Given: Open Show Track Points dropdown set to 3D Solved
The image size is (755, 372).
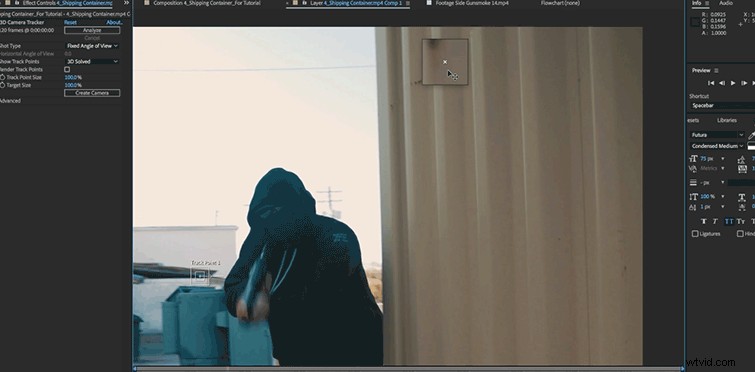Looking at the screenshot, I should pyautogui.click(x=92, y=62).
